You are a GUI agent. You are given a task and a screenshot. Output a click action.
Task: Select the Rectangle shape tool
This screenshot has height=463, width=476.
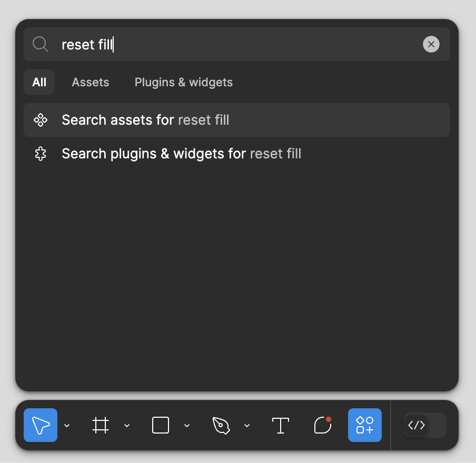point(160,425)
